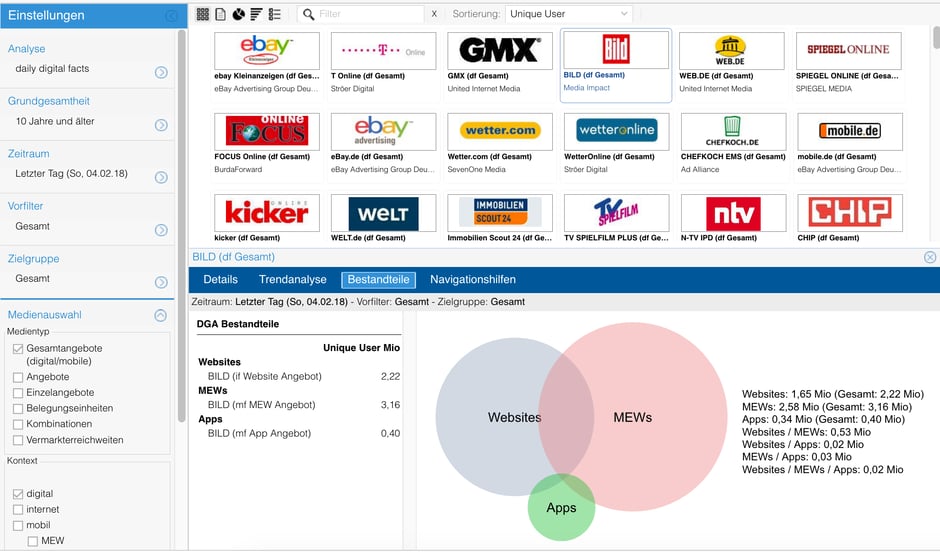
Task: Select the Bestandteile tab
Action: (378, 280)
